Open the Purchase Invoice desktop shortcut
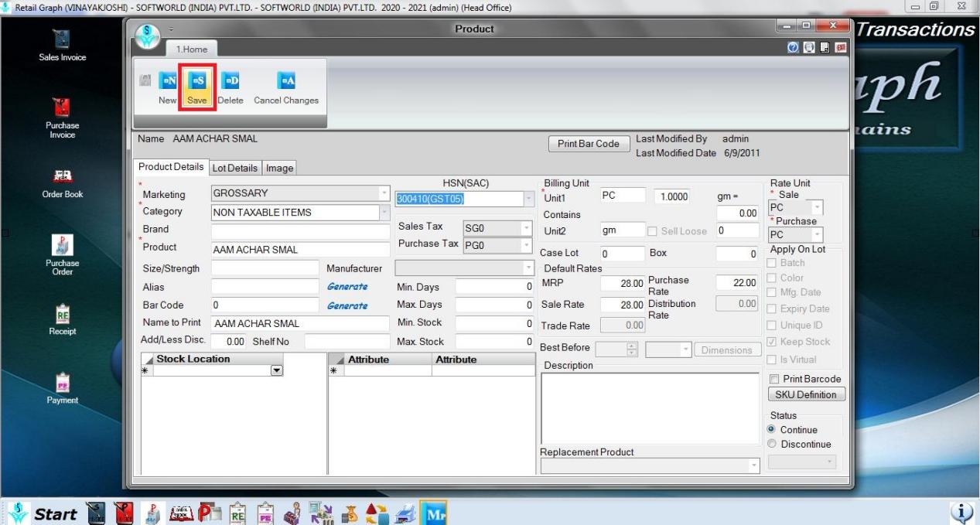Viewport: 980px width, 525px height. tap(62, 108)
